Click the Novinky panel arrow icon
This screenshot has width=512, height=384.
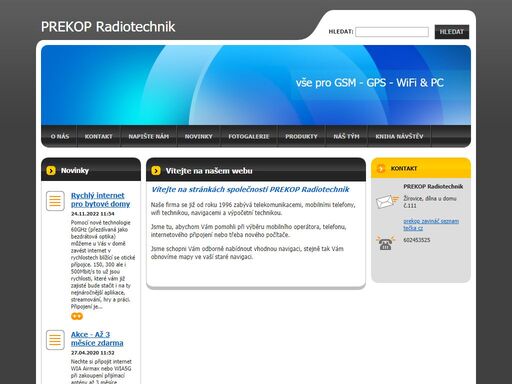[51, 171]
